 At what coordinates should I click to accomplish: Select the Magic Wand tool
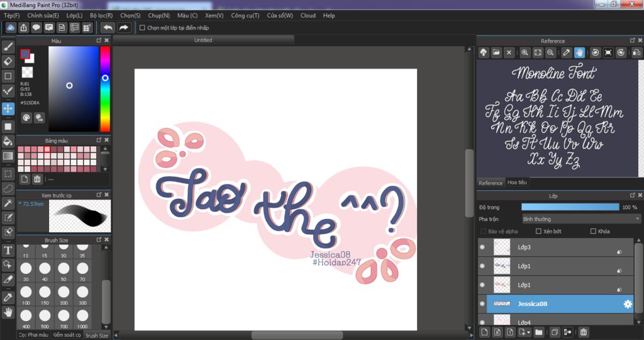[8, 203]
